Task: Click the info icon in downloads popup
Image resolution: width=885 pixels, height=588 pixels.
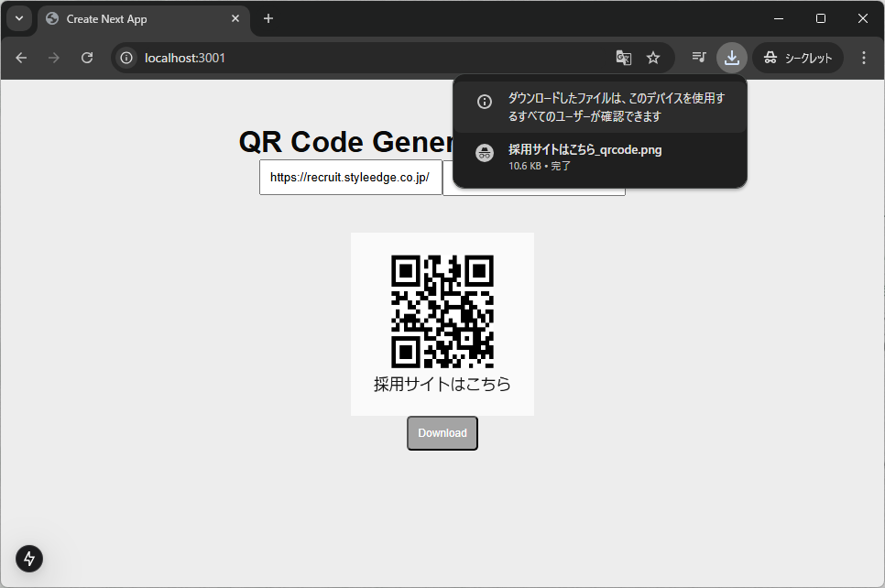Action: pos(485,102)
